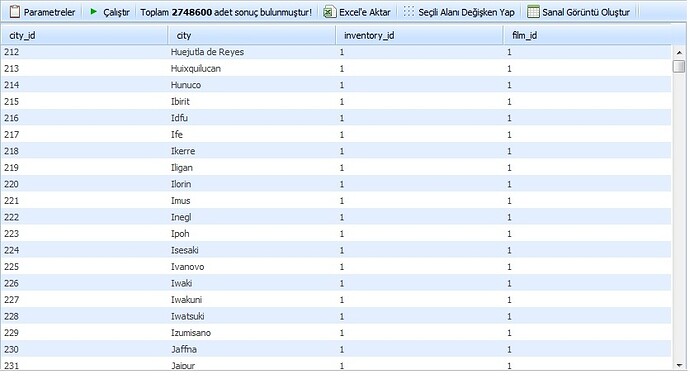Click the film_id column header
Viewport: 690px width, 379px height.
tap(587, 35)
